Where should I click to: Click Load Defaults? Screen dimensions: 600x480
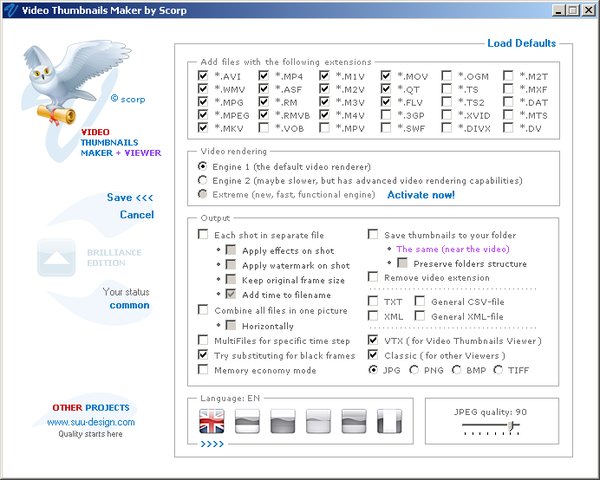click(x=522, y=43)
